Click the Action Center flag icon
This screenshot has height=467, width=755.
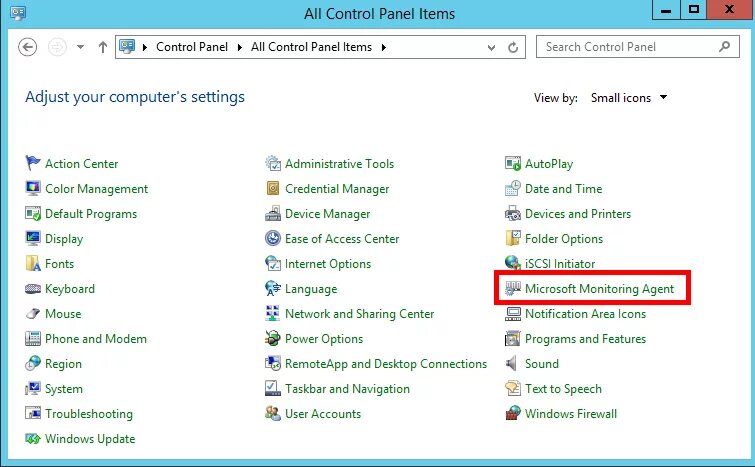pyautogui.click(x=33, y=163)
